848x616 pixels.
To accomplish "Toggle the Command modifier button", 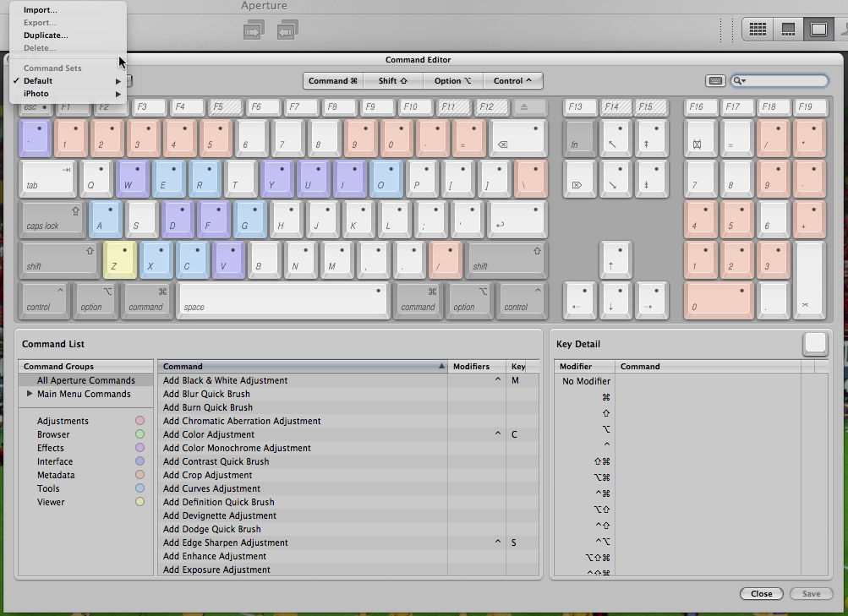I will tap(333, 80).
